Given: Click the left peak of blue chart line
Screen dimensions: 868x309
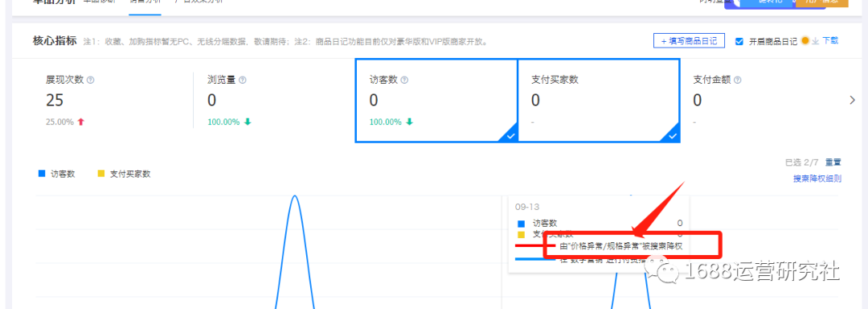Looking at the screenshot, I should point(295,196).
